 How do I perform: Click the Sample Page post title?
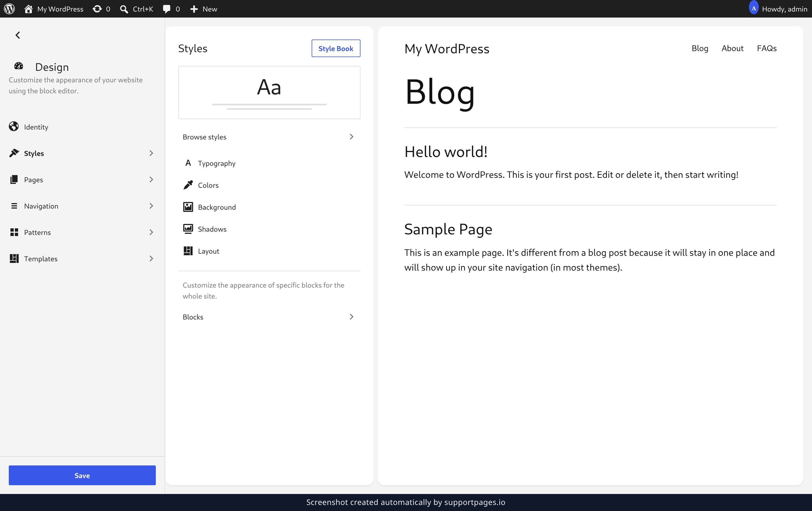448,229
